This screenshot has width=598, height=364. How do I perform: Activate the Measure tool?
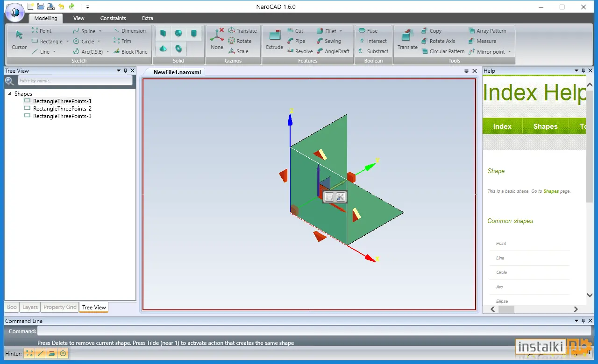(482, 41)
